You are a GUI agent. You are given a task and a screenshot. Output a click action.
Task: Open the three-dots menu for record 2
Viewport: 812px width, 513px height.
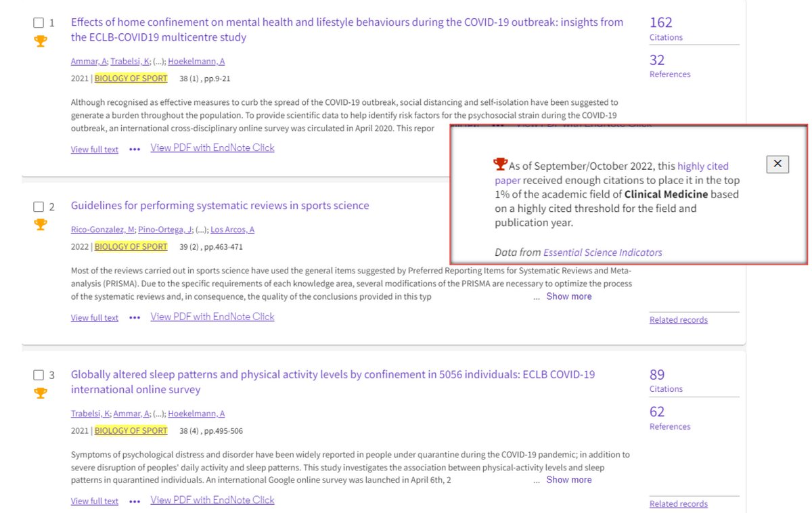point(135,317)
